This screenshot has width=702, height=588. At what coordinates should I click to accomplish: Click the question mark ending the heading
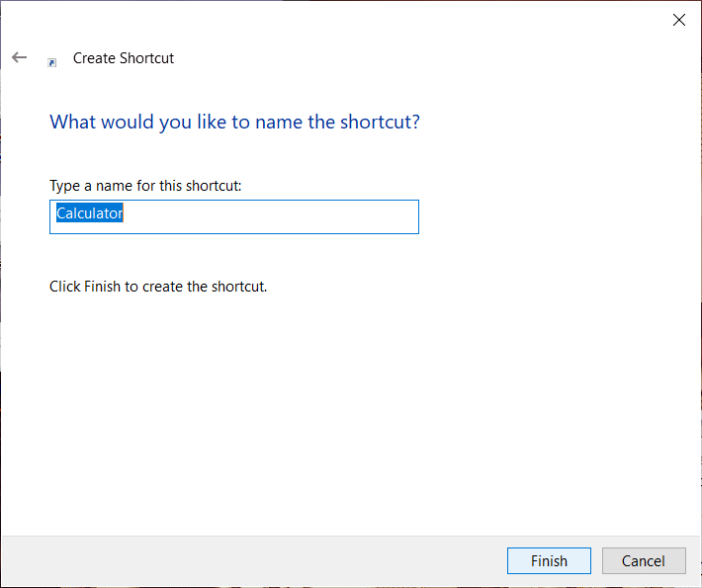(x=415, y=123)
